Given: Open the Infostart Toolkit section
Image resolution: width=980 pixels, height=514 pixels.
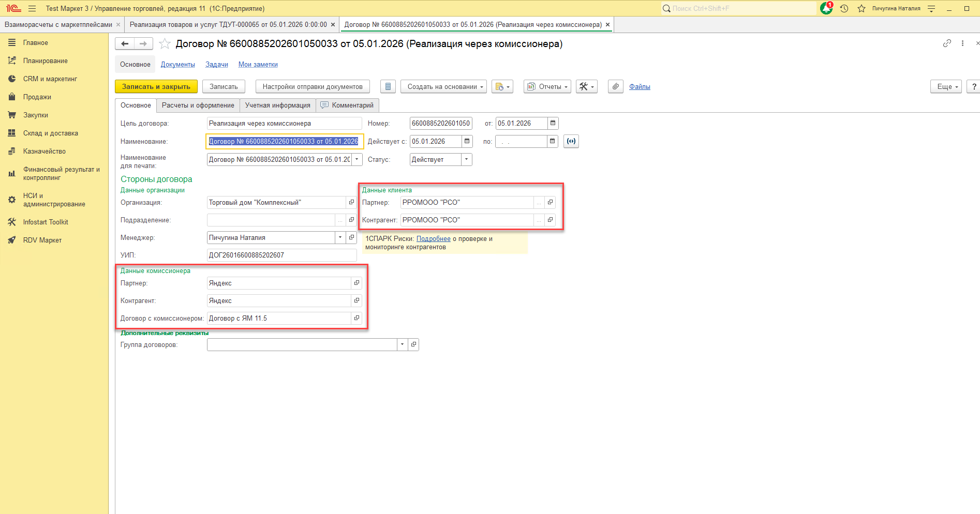Looking at the screenshot, I should tap(46, 222).
